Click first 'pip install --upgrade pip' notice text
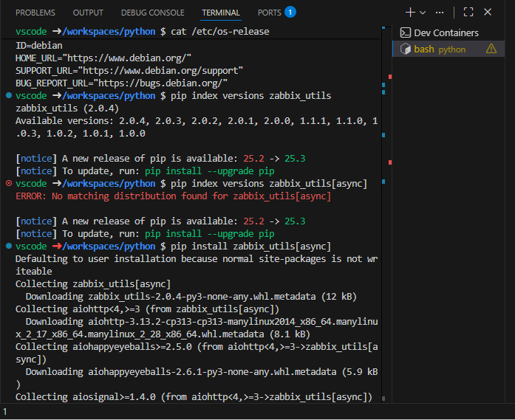 pos(210,171)
